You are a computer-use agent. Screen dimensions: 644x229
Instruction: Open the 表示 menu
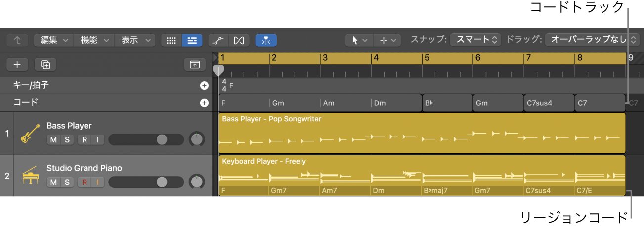point(135,40)
